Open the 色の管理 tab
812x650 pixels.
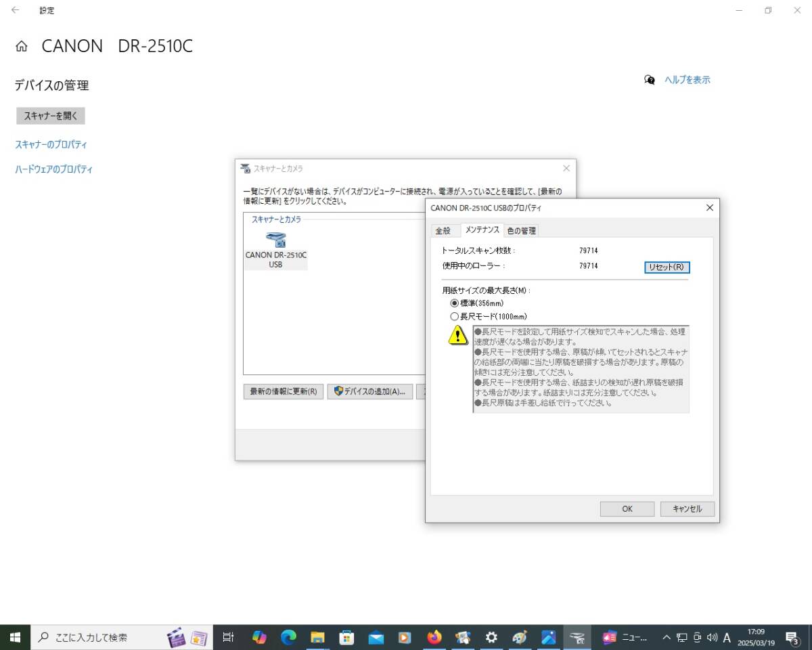tap(521, 231)
